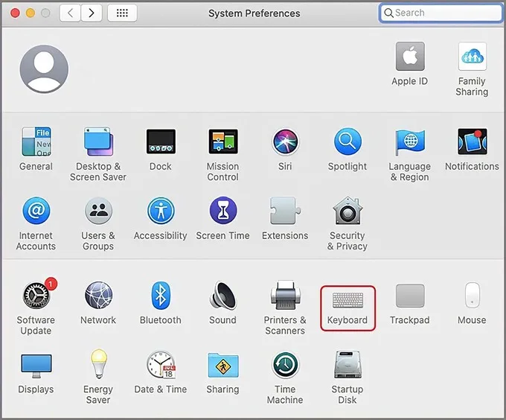Show all preferences grid button
Viewport: 506px width, 420px height.
tap(122, 13)
